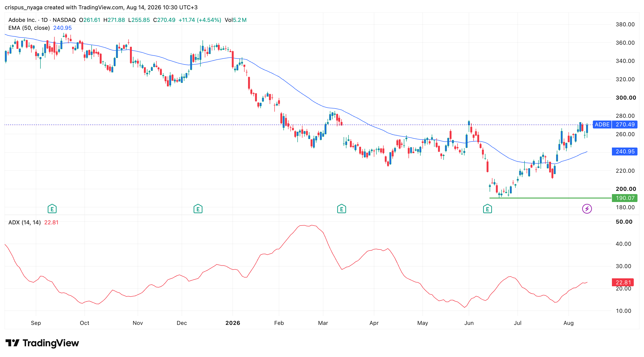Select "Dec" on the time axis
This screenshot has width=644, height=357.
tap(182, 323)
